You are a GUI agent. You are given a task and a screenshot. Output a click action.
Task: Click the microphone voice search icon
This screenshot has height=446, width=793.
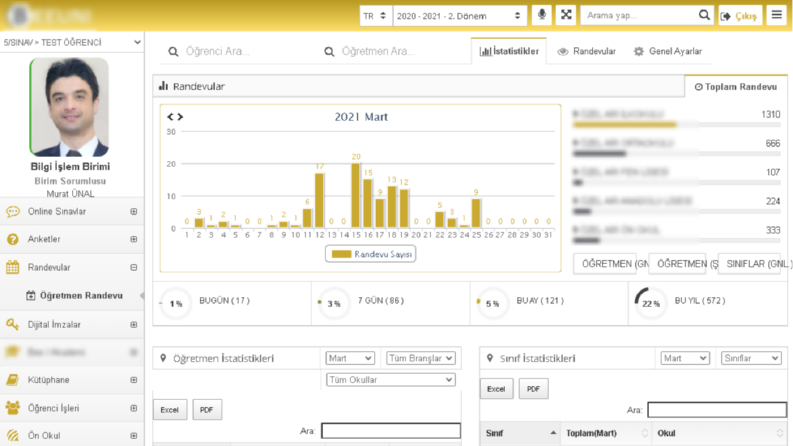(541, 15)
